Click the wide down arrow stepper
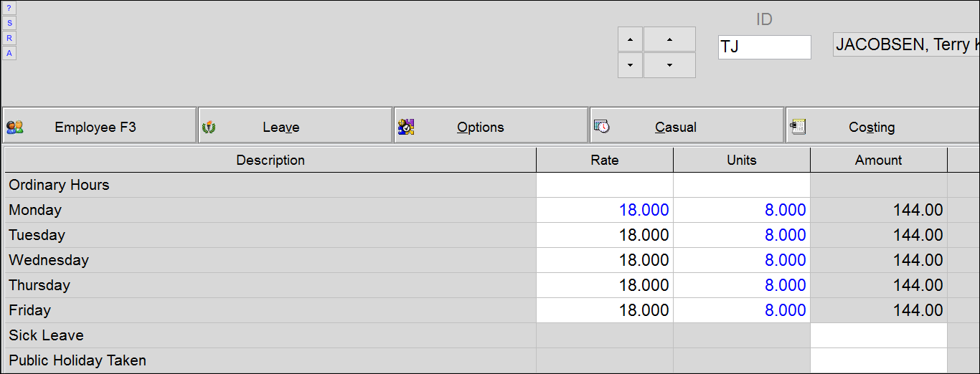Screen dimensions: 980x374 pos(669,65)
